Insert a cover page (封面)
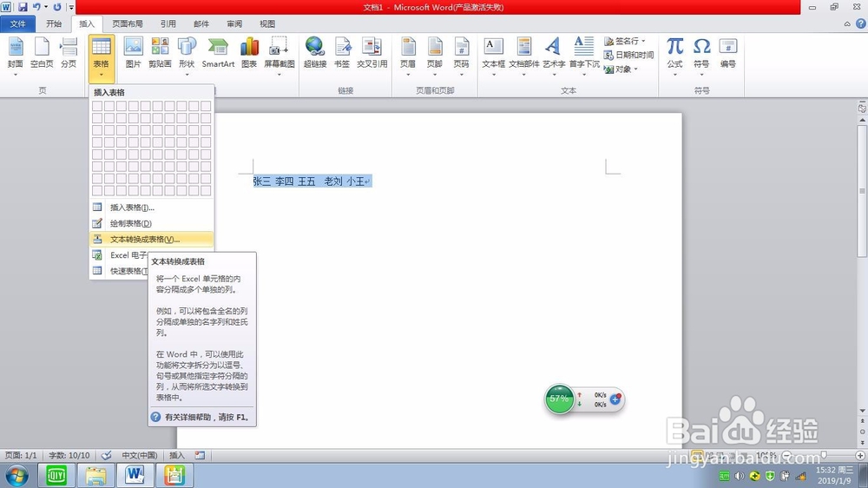Viewport: 868px width, 488px height. (x=16, y=56)
